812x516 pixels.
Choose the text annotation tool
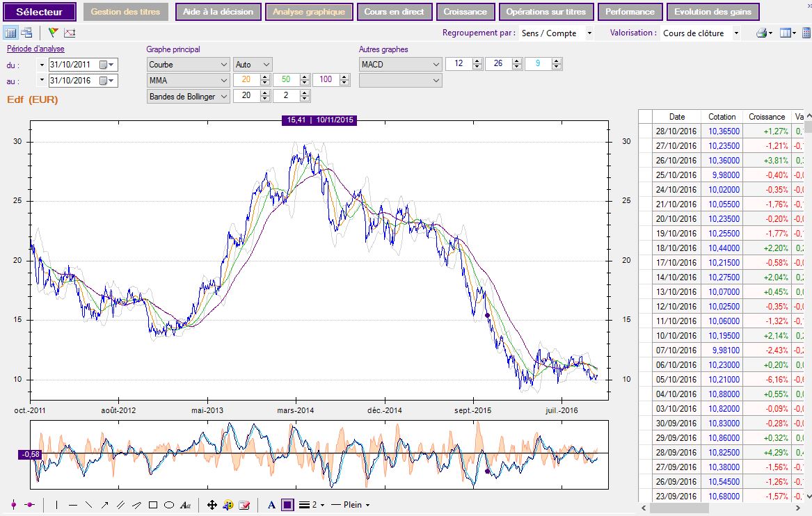coord(185,505)
